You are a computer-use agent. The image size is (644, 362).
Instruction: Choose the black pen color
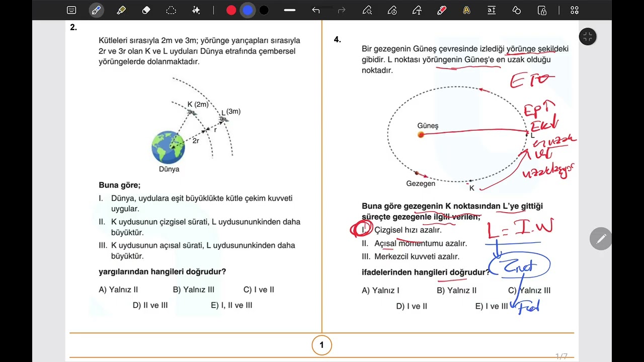click(x=264, y=10)
